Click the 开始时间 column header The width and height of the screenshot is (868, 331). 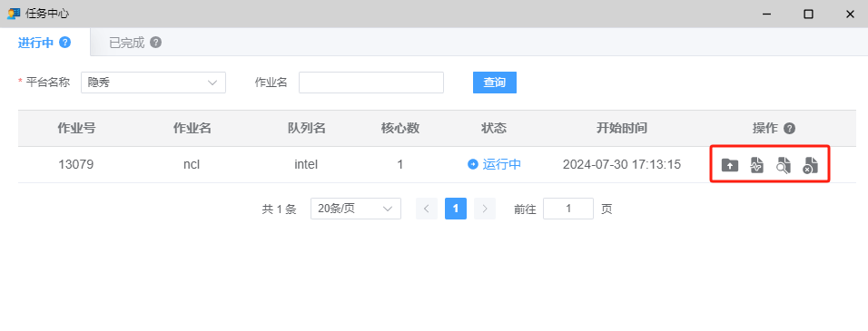(622, 128)
